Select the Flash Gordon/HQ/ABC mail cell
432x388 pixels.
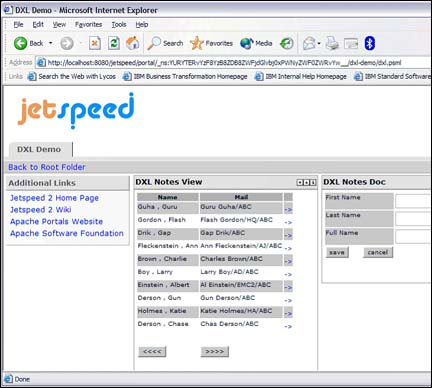tap(241, 221)
